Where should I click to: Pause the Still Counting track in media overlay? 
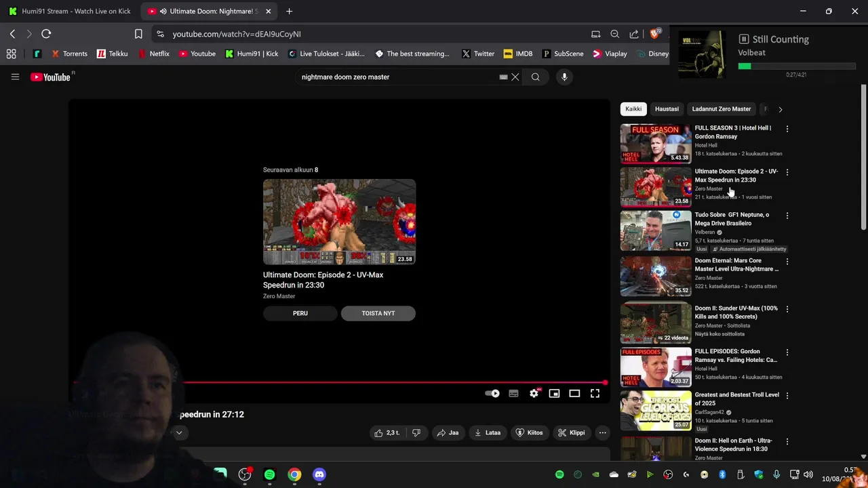tap(744, 39)
